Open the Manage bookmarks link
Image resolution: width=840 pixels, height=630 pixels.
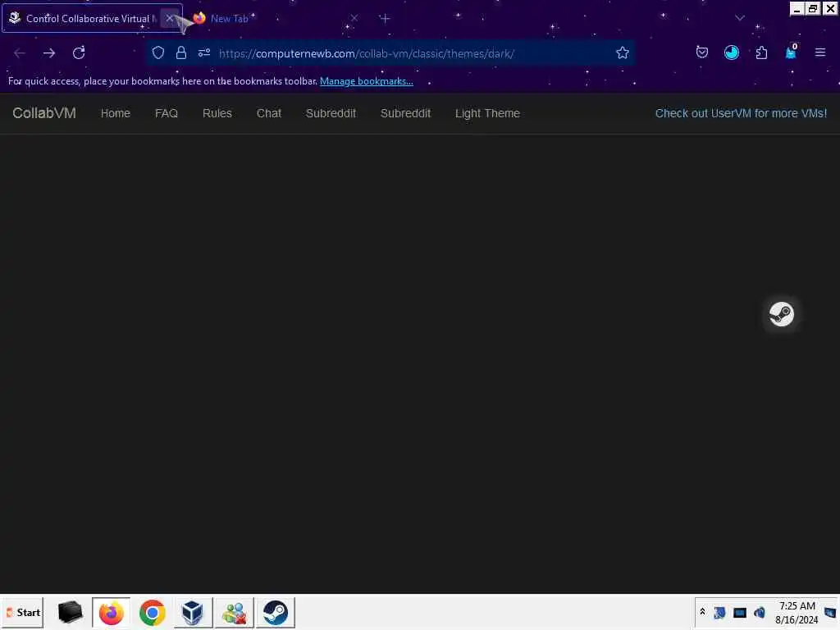click(x=367, y=81)
